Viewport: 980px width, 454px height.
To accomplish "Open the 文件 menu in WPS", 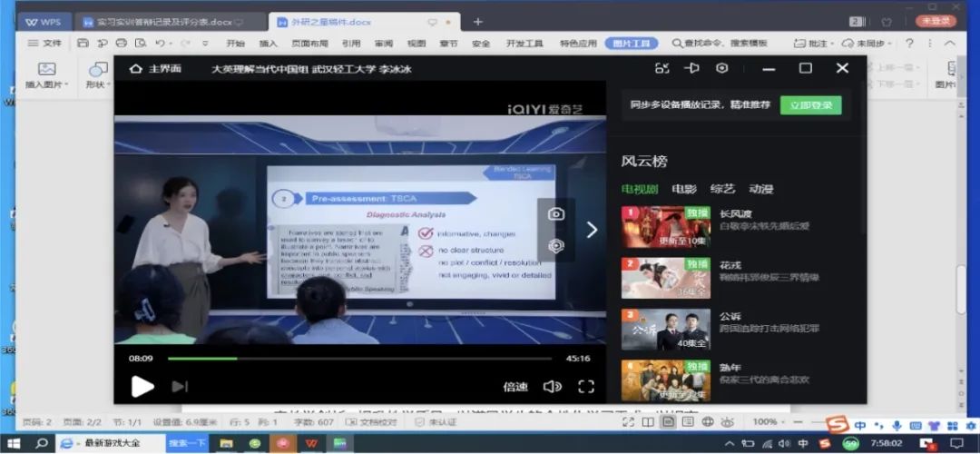I will (45, 44).
